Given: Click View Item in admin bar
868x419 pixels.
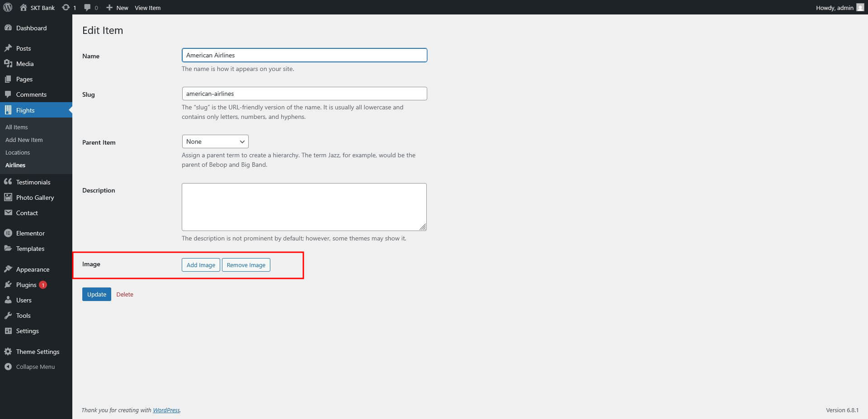Looking at the screenshot, I should click(x=147, y=8).
